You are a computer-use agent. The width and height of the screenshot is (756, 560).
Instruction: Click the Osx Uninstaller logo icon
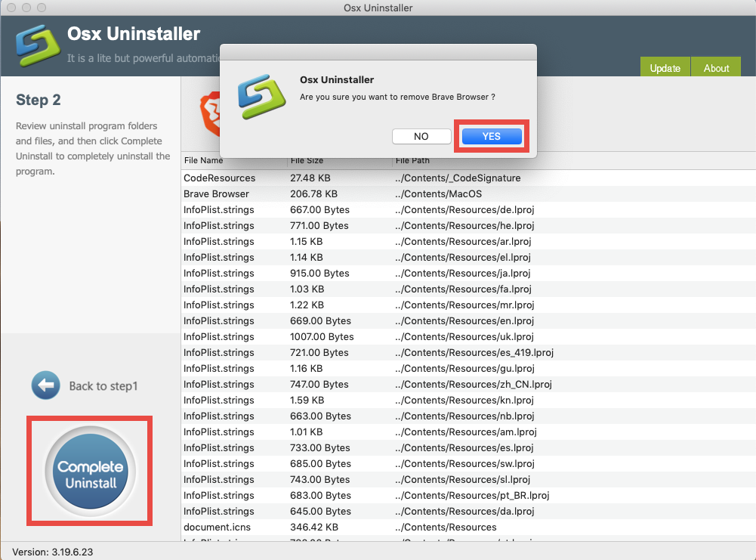click(36, 45)
